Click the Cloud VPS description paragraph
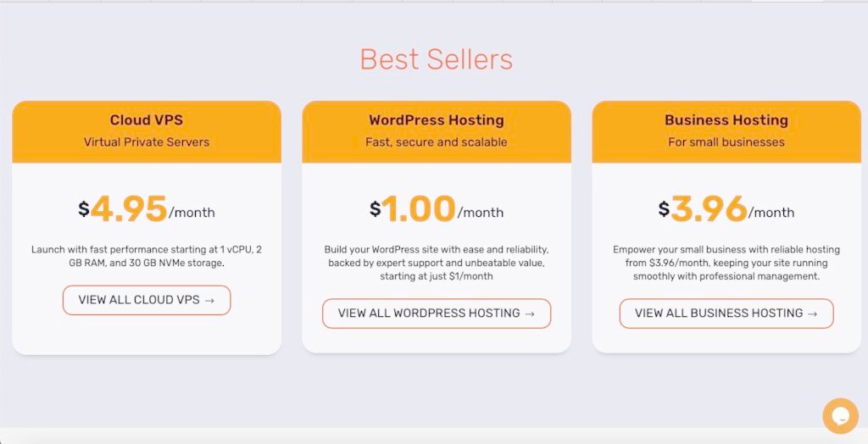The image size is (868, 444). 147,256
